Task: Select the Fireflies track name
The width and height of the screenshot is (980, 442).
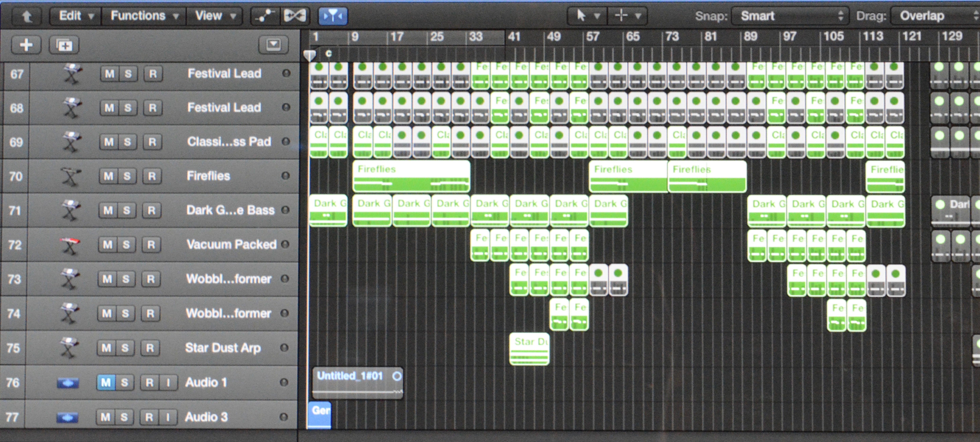Action: tap(209, 176)
